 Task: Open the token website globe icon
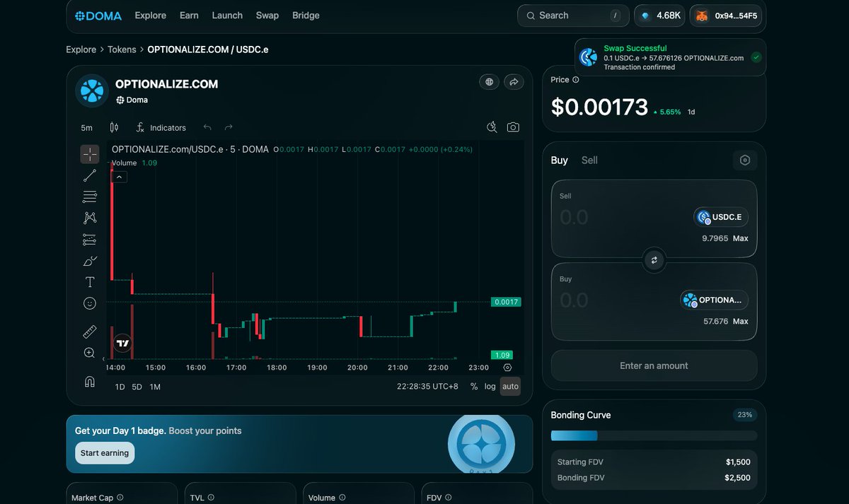click(489, 82)
